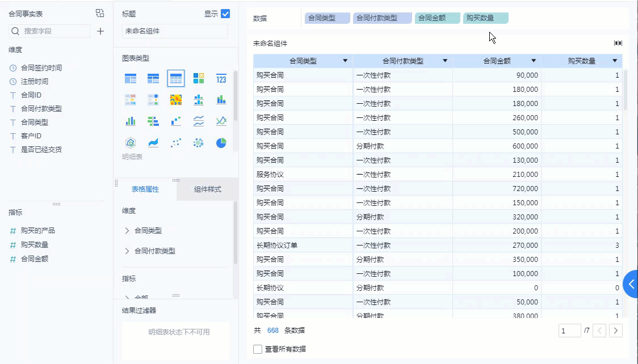Open the 合同金额 column header dropdown
Viewport: 638px width, 364px height.
(x=534, y=61)
